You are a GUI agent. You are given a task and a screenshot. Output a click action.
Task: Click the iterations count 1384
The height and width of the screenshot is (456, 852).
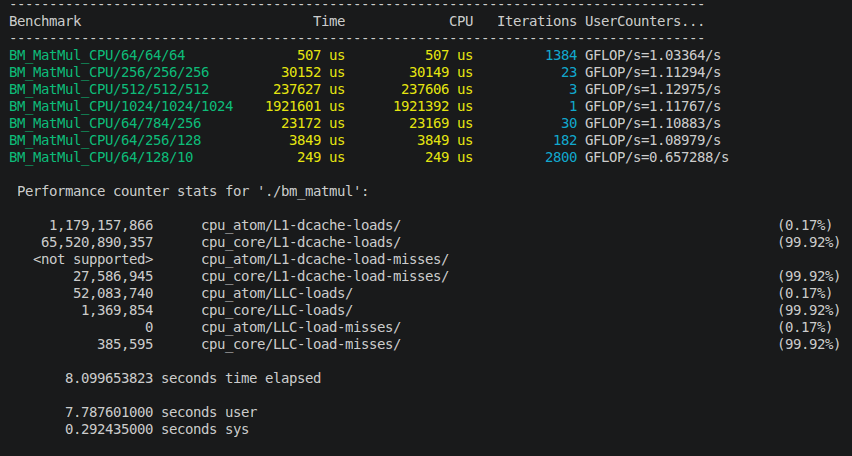561,55
